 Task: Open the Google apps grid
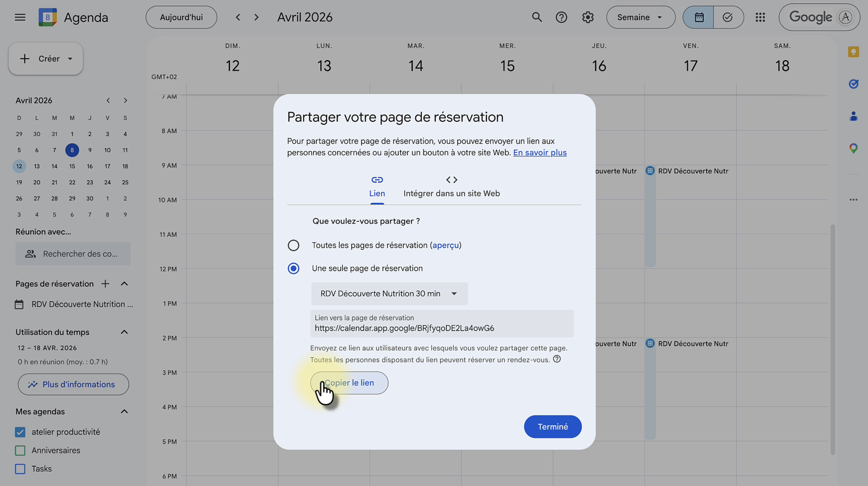[760, 17]
